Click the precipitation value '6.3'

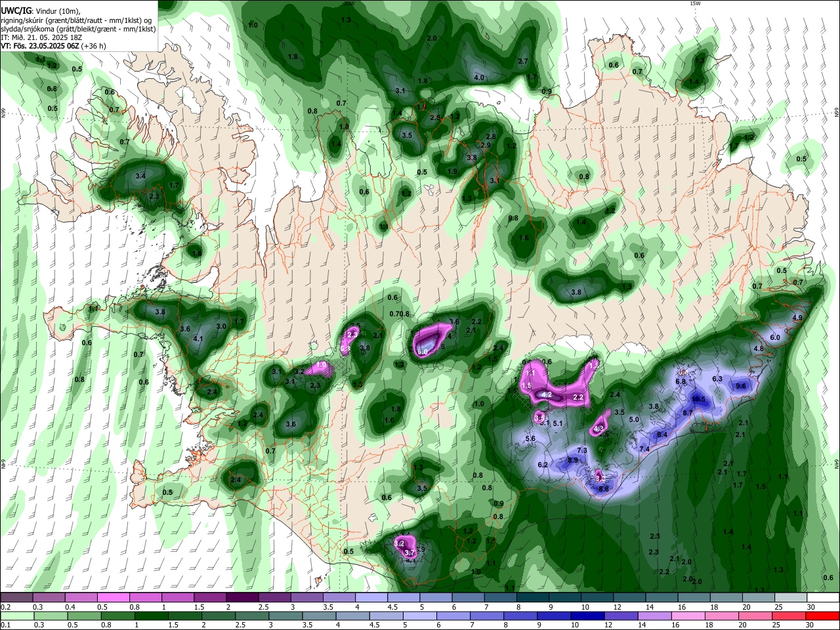point(717,379)
